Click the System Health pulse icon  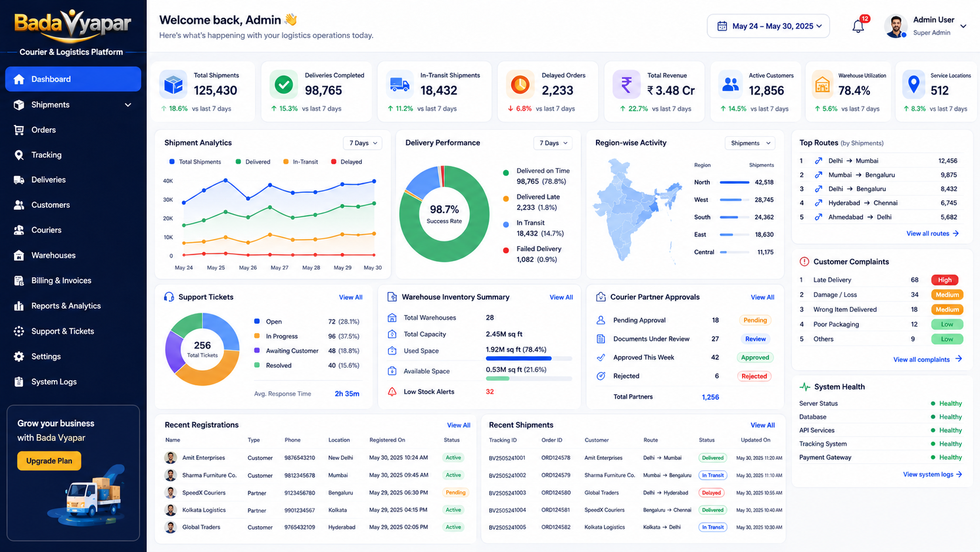click(805, 387)
